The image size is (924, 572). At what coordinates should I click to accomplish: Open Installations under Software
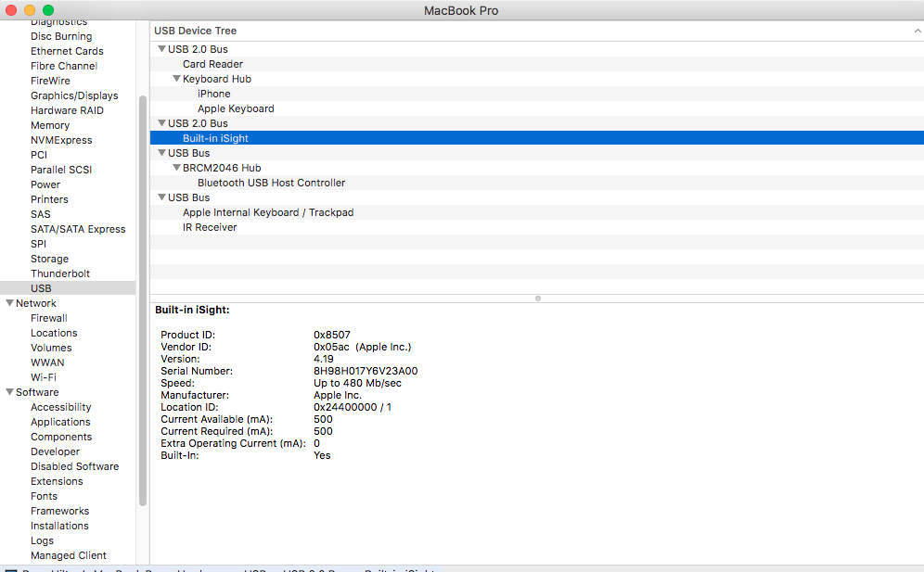59,526
